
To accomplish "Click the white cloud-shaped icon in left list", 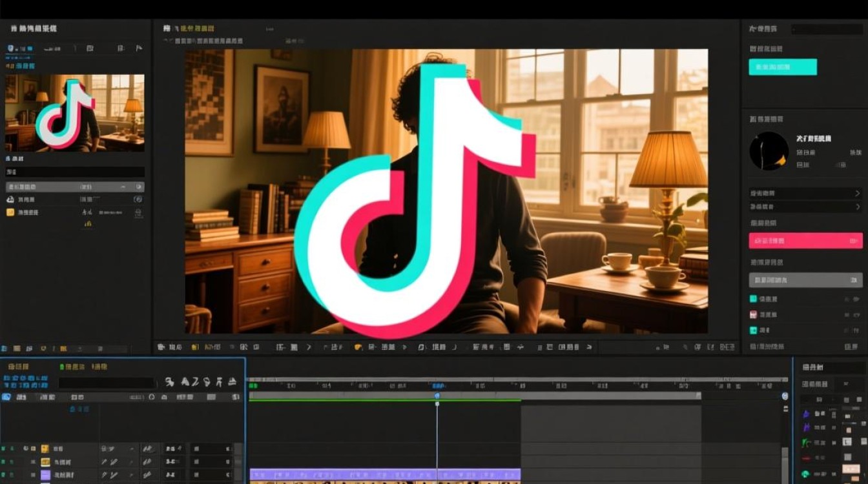I will (10, 199).
